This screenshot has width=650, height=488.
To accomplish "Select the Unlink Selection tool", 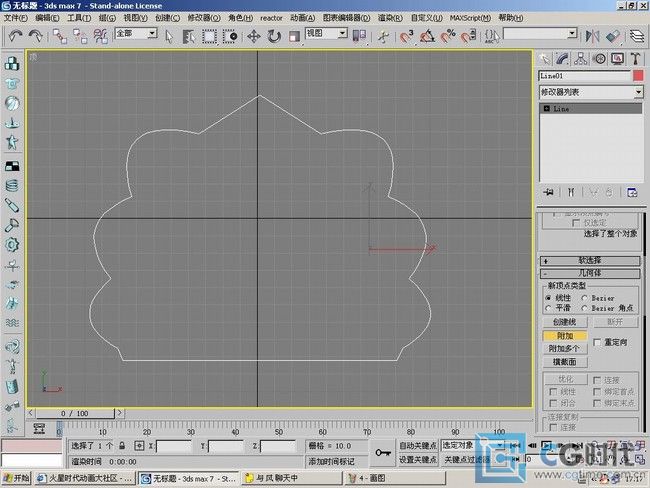I will [80, 36].
